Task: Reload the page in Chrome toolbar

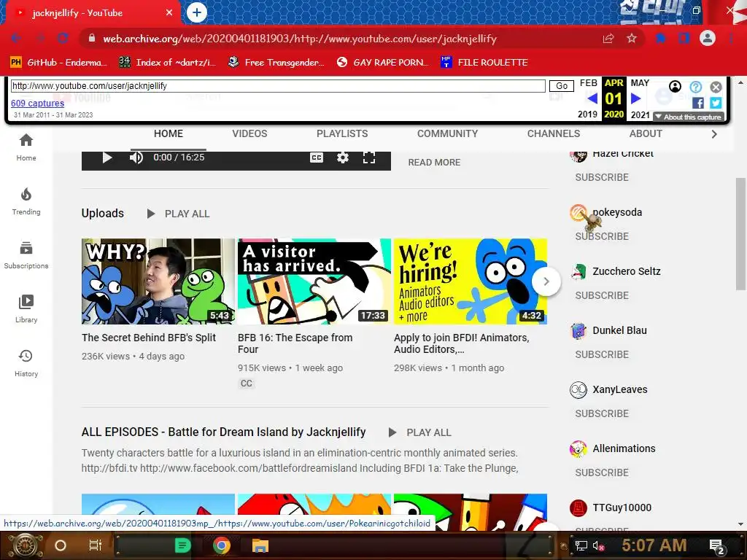Action: 63,39
